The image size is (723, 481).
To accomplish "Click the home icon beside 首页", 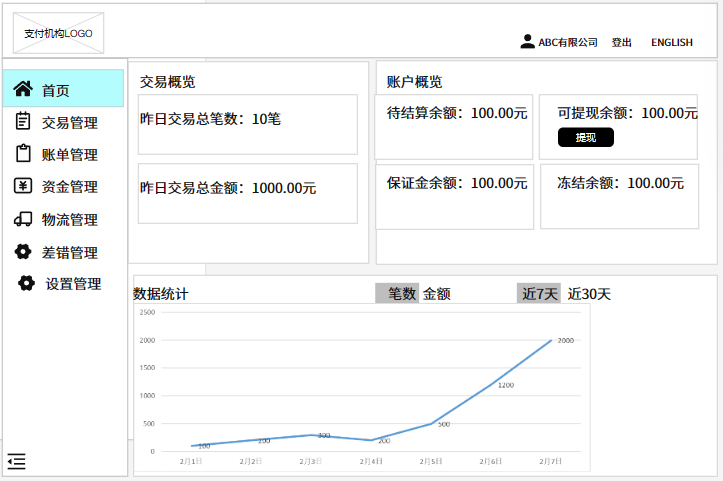I will coord(23,89).
